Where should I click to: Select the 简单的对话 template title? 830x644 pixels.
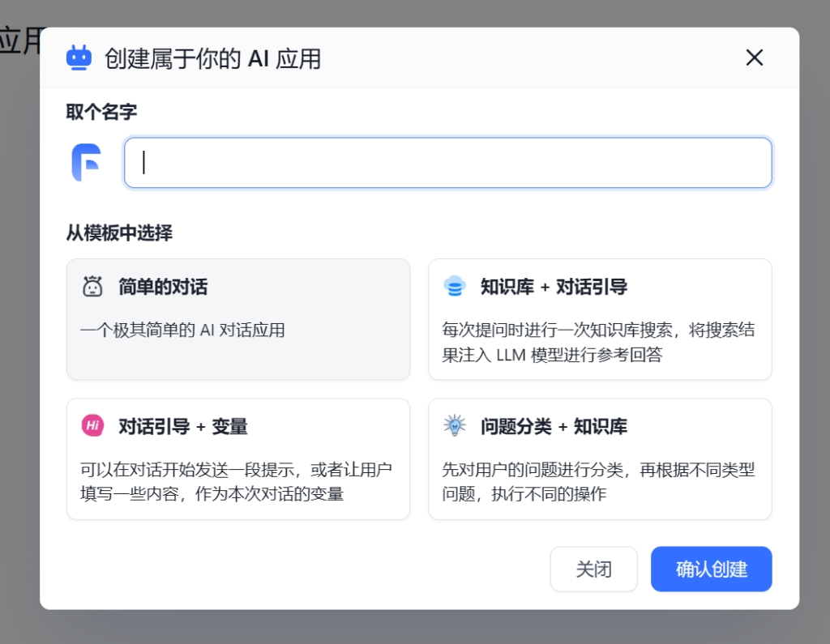tap(163, 287)
